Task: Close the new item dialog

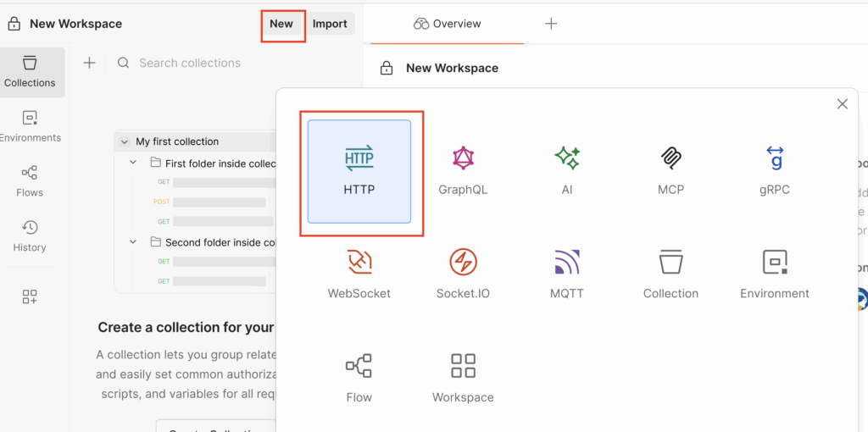Action: (842, 104)
